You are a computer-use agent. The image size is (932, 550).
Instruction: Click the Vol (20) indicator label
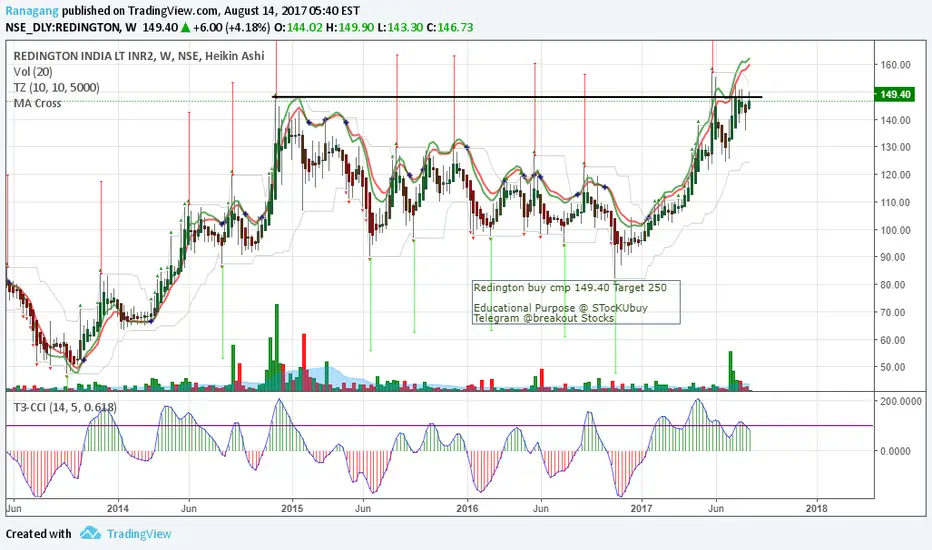point(33,72)
